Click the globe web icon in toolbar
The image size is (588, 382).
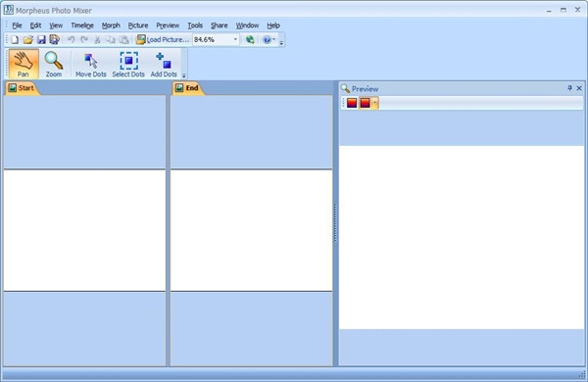click(250, 39)
